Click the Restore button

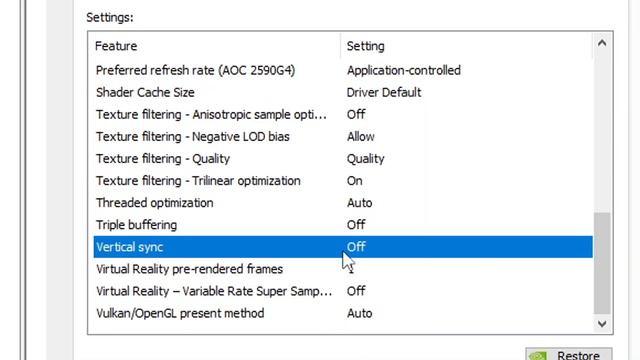[569, 354]
